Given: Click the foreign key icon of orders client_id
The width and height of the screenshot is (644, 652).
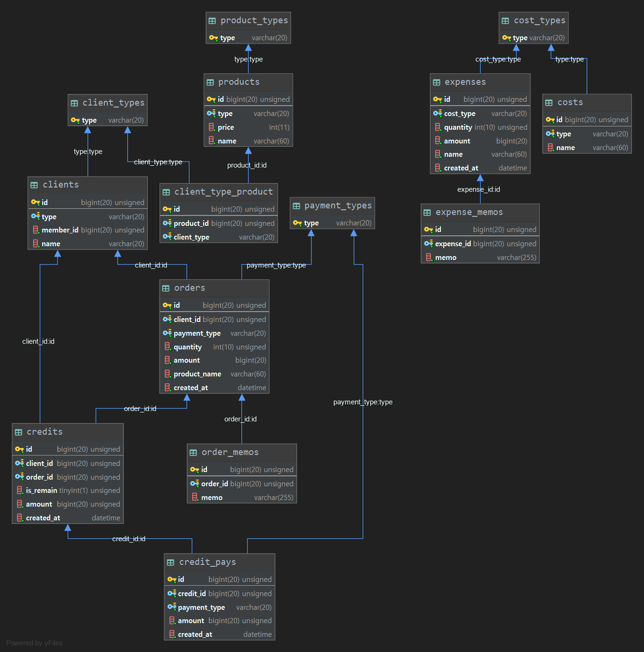Looking at the screenshot, I should pos(167,319).
